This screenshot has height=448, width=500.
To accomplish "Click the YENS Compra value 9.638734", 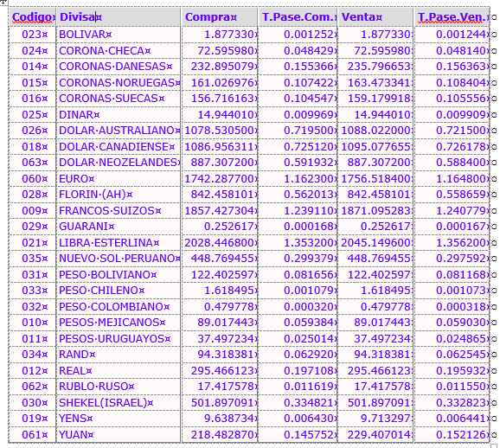I will tap(220, 419).
